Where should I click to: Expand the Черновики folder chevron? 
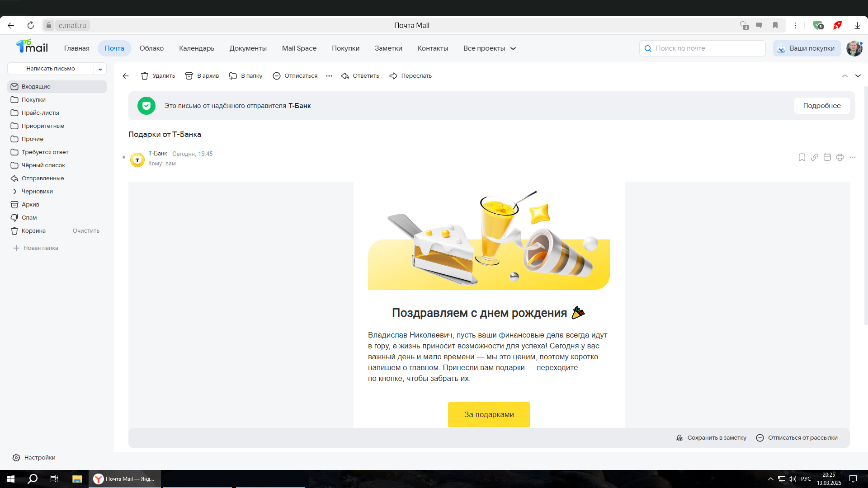click(x=14, y=192)
